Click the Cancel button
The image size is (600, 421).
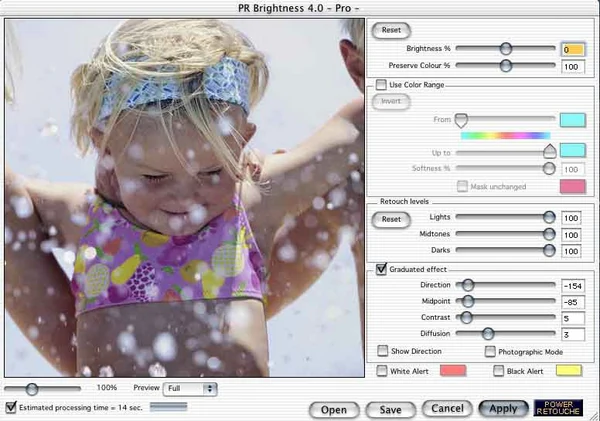[x=447, y=409]
